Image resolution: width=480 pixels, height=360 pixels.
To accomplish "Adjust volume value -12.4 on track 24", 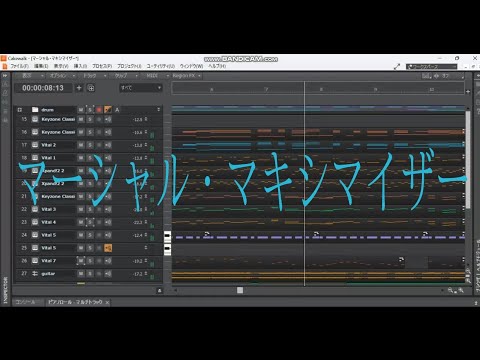I will point(138,235).
